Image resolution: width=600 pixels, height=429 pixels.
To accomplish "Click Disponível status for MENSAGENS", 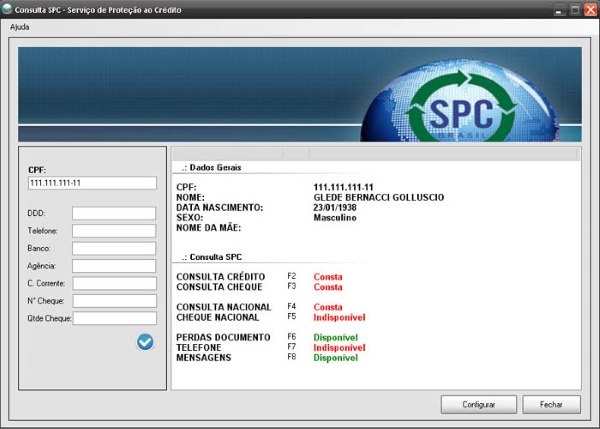I will pos(336,357).
